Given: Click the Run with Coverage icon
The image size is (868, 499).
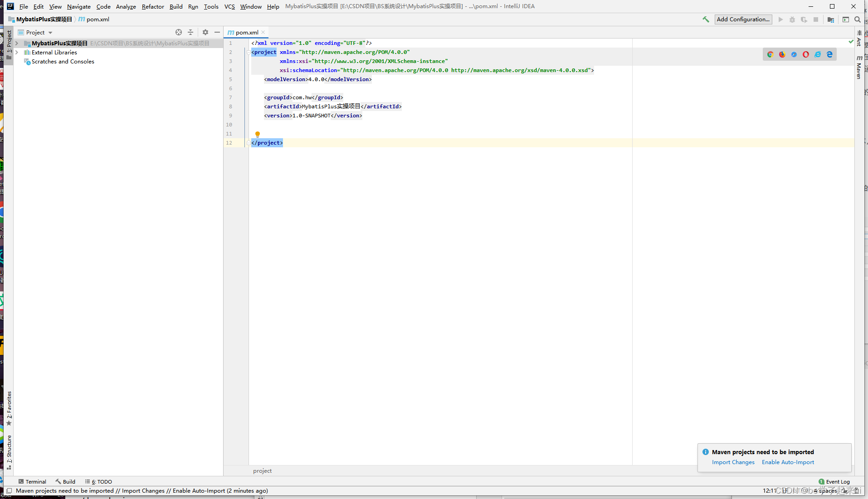Looking at the screenshot, I should click(x=804, y=19).
